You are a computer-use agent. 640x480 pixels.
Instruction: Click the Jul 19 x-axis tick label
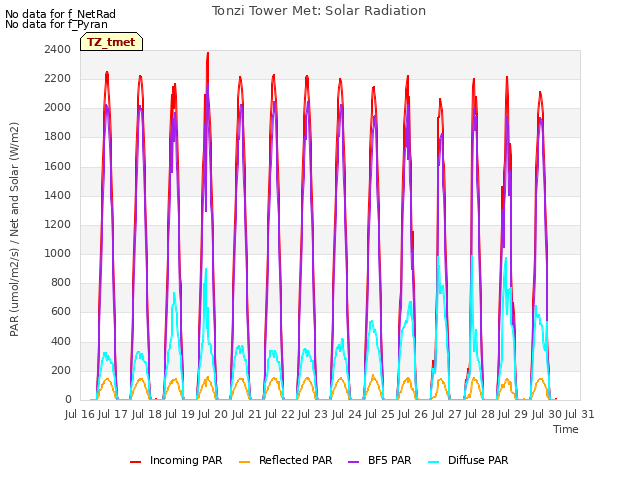tap(180, 414)
